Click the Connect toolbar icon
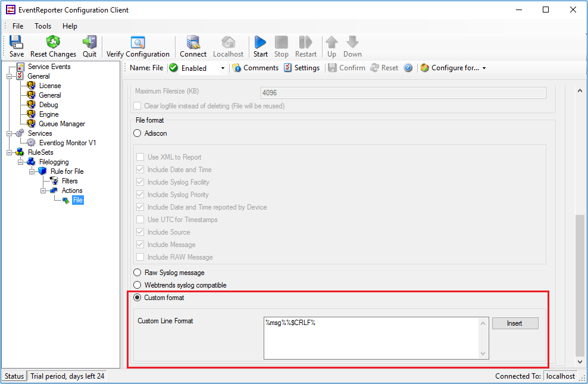 click(193, 42)
